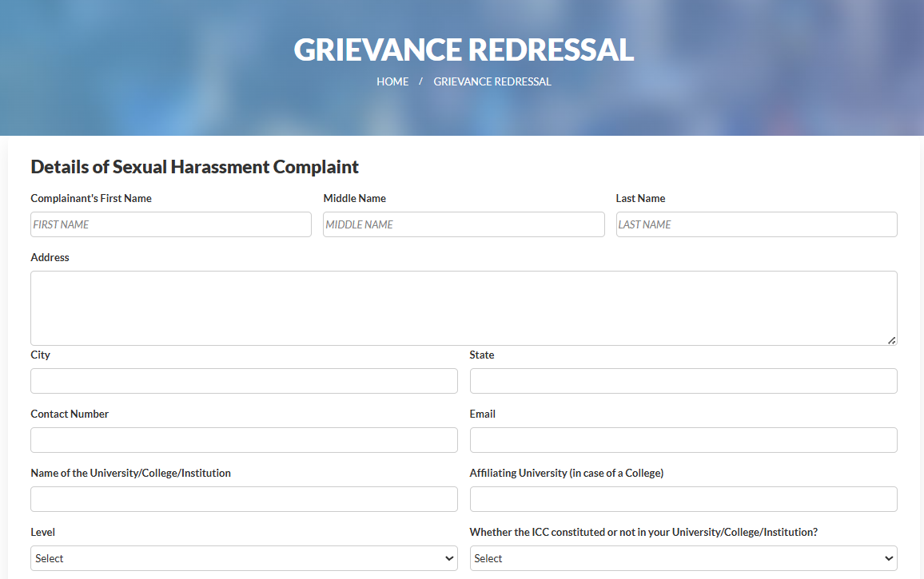Click the 'Name of the University/College/Institution' label

point(131,473)
